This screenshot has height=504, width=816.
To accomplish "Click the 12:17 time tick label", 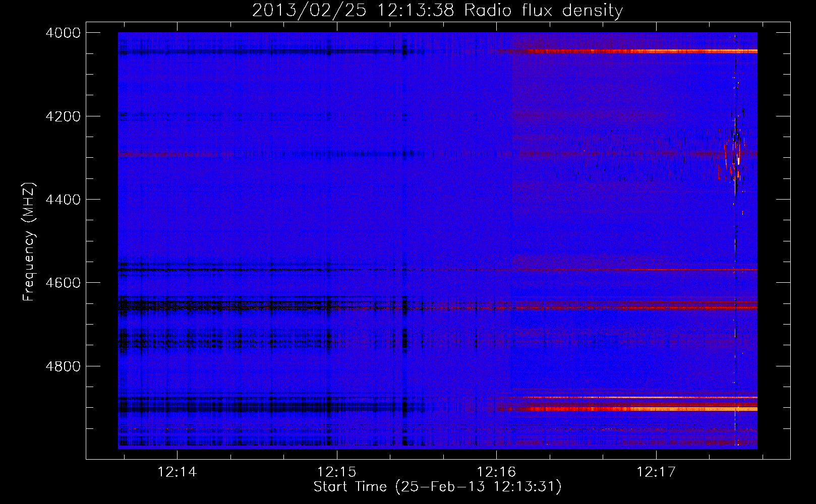I will tap(656, 472).
